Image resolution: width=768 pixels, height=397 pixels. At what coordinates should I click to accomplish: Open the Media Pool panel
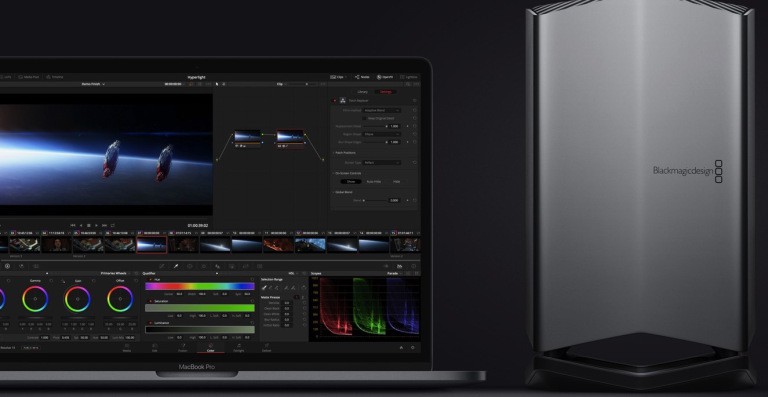(28, 77)
